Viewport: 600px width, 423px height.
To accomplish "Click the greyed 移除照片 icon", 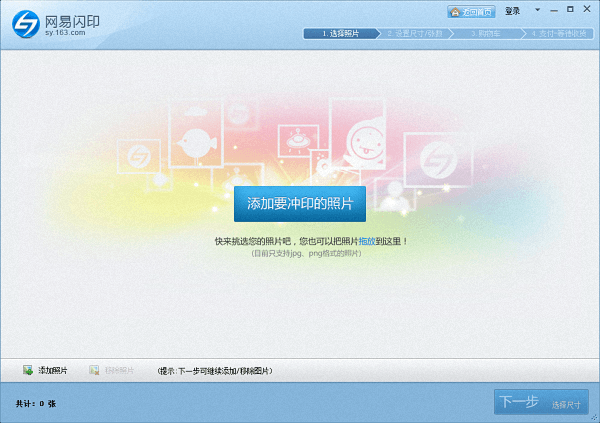I will pos(95,370).
